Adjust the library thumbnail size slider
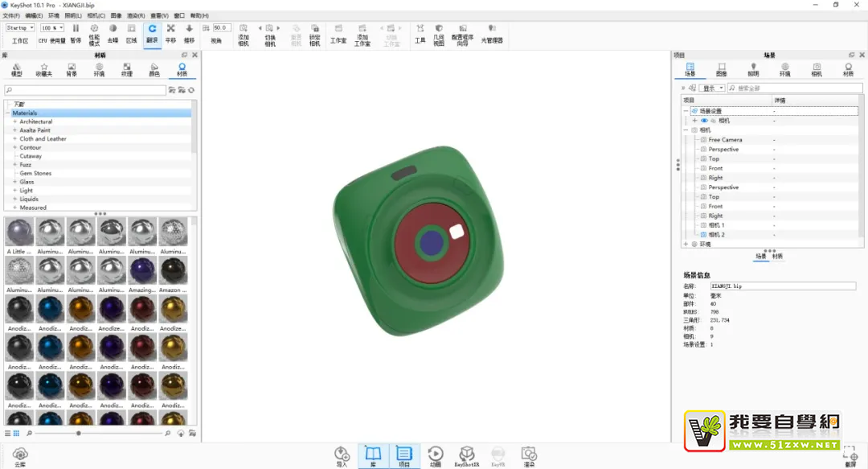This screenshot has height=469, width=868. pos(78,433)
